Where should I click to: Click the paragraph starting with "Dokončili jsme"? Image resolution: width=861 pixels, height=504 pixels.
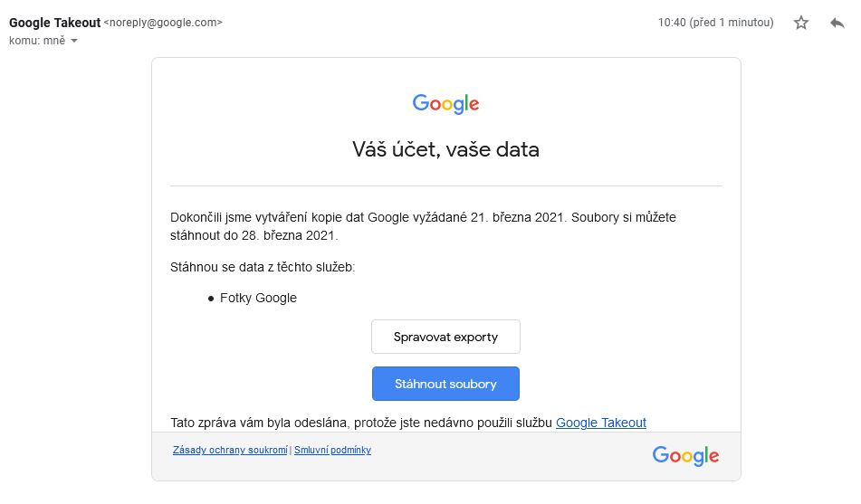423,226
